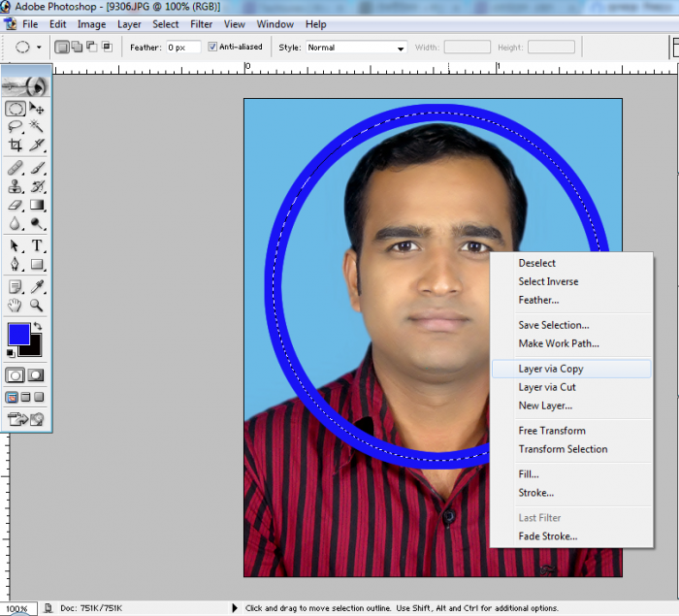Viewport: 679px width, 616px height.
Task: Enable Add to selection mode
Action: click(x=76, y=47)
